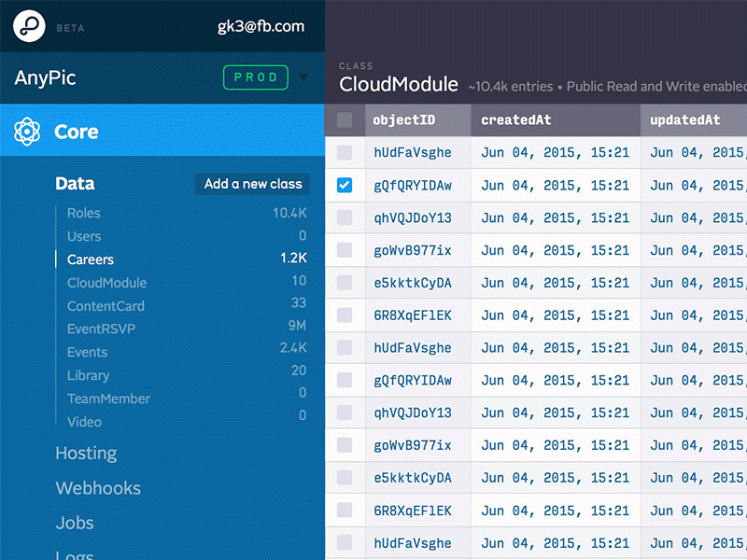The image size is (747, 560).
Task: Select the Users class
Action: click(x=84, y=236)
